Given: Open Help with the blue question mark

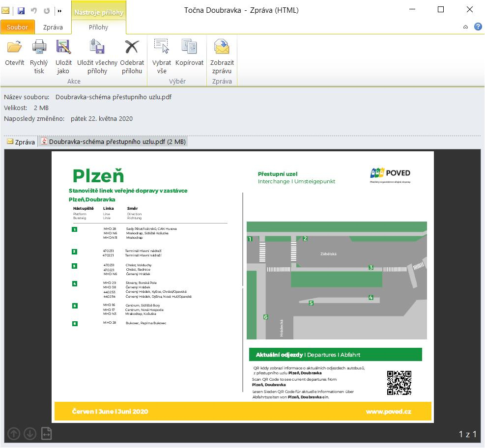Looking at the screenshot, I should (478, 27).
